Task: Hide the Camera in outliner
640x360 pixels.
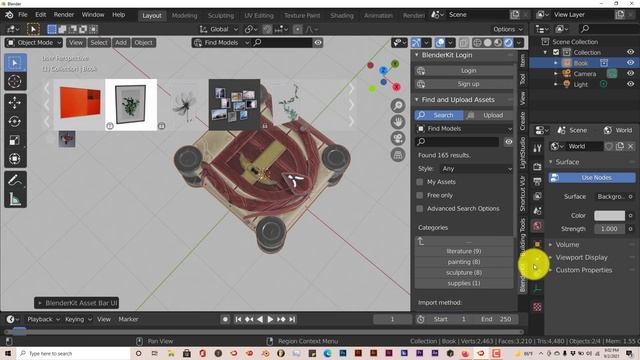Action: (630, 73)
